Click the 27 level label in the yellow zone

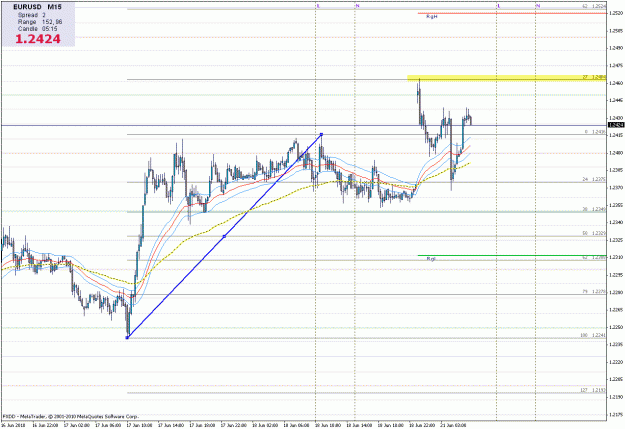coord(594,77)
